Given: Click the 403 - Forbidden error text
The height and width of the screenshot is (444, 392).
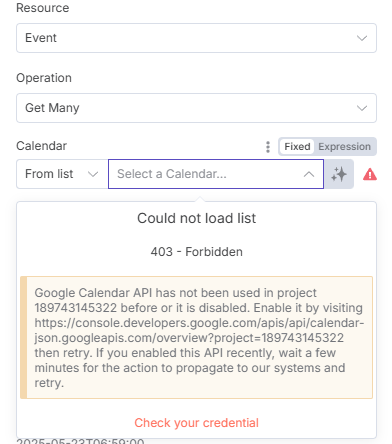Looking at the screenshot, I should [x=196, y=252].
